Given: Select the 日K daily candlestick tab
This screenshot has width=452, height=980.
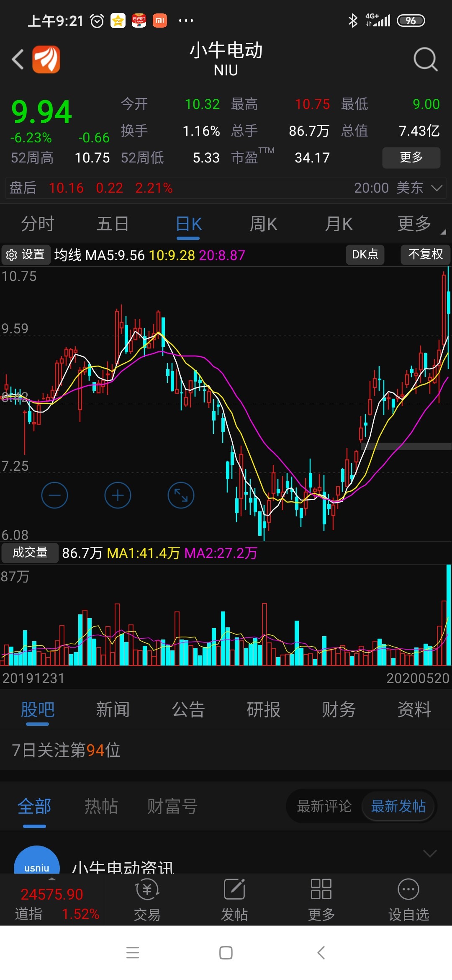Looking at the screenshot, I should click(x=188, y=224).
